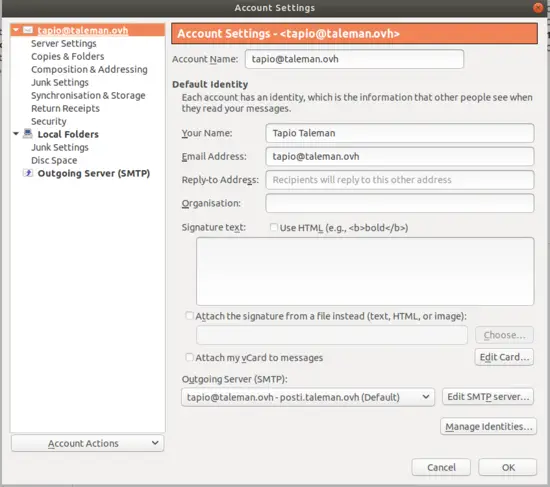Enable Use HTML for signature
The height and width of the screenshot is (487, 550).
tap(274, 227)
